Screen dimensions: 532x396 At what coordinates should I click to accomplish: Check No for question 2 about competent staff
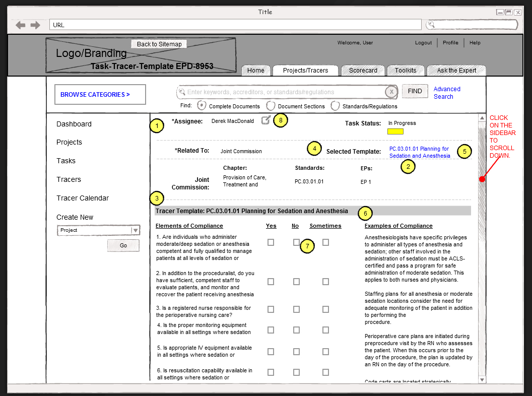297,282
